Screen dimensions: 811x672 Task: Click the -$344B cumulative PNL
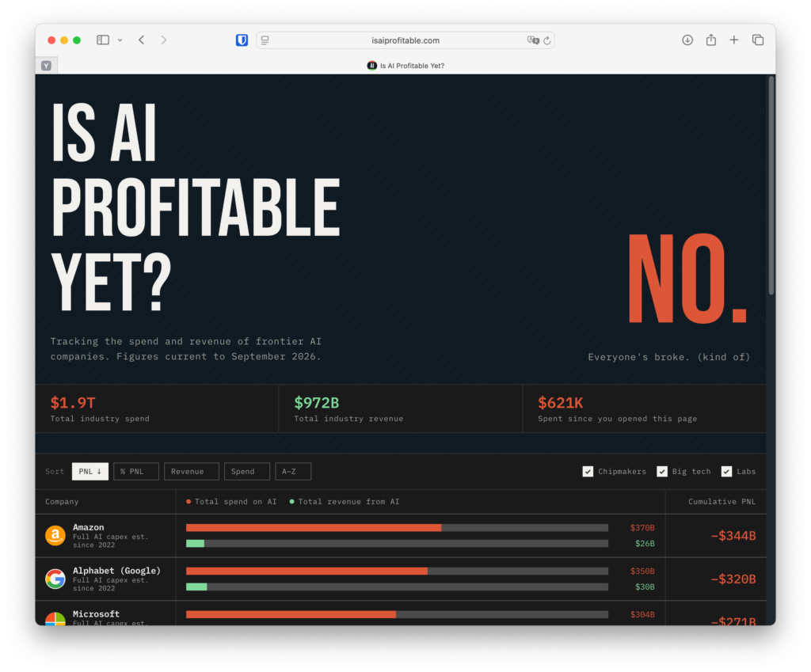coord(733,536)
